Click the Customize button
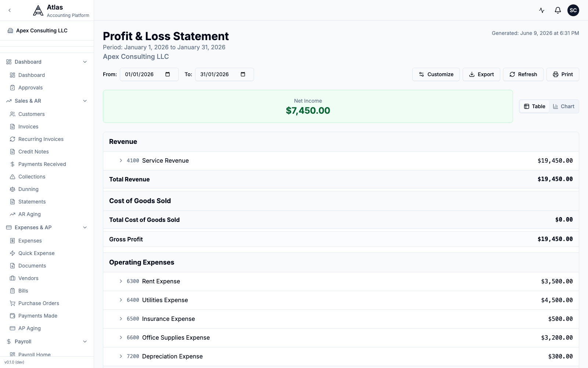The width and height of the screenshot is (588, 368). click(x=436, y=74)
